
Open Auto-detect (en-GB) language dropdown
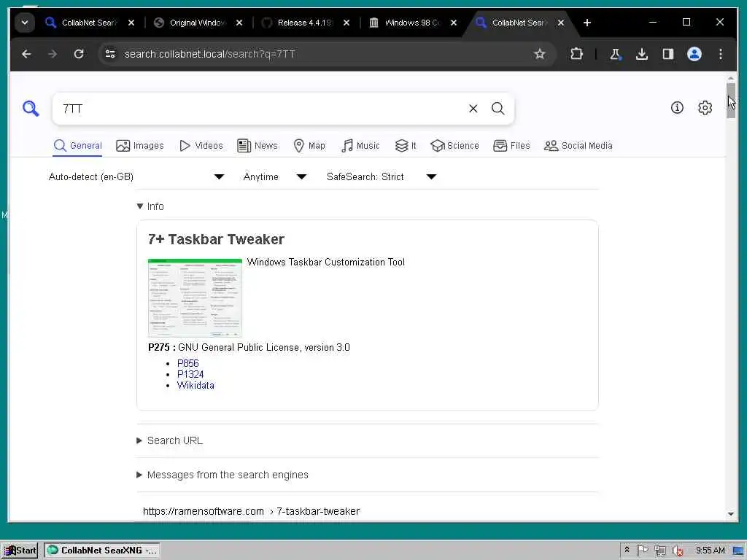point(136,176)
